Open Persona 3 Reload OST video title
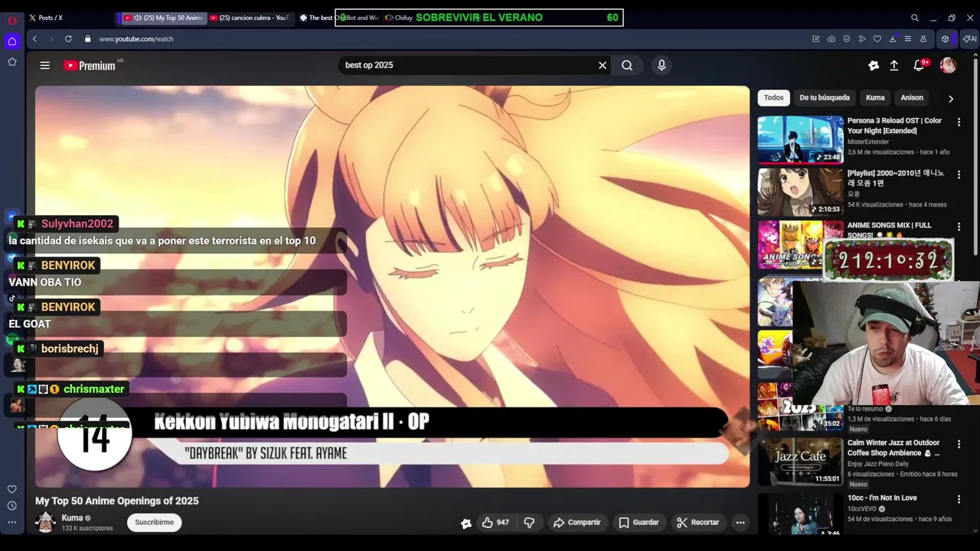 pos(895,126)
